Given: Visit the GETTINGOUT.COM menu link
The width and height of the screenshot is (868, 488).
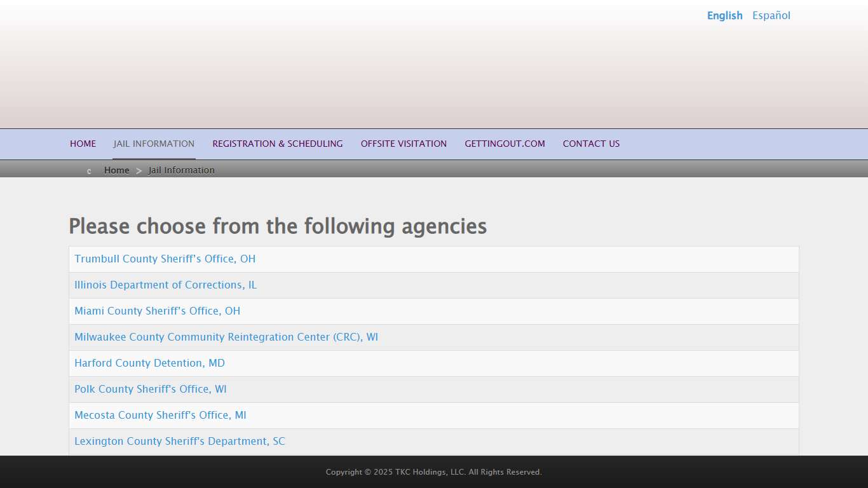Looking at the screenshot, I should (505, 144).
